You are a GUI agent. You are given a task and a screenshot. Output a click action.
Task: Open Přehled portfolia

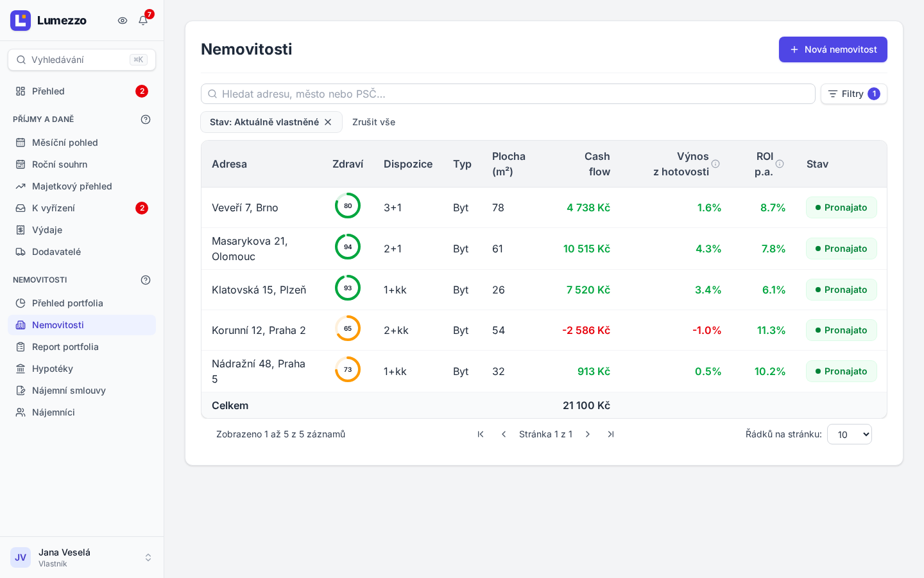81,303
